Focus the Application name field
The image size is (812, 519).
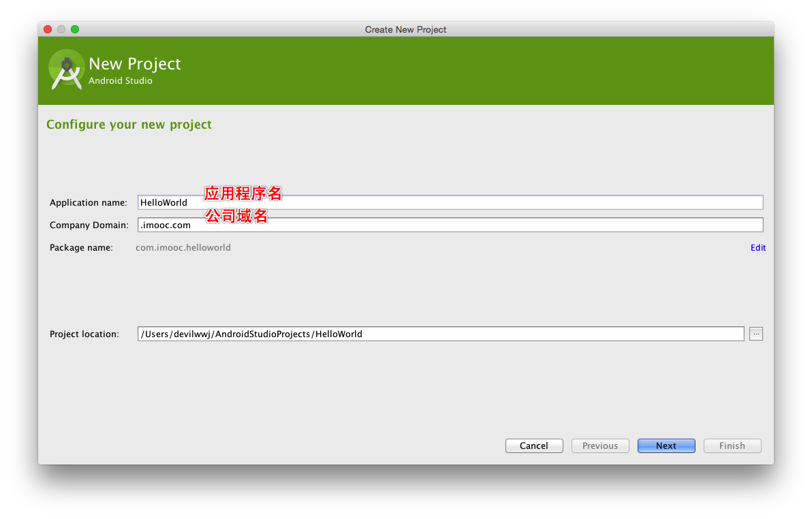pyautogui.click(x=450, y=202)
